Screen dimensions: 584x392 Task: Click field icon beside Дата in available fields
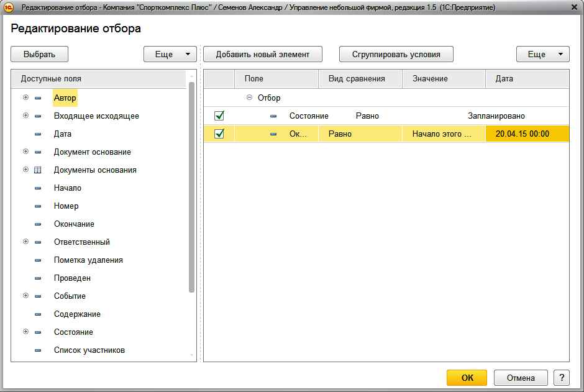[38, 134]
